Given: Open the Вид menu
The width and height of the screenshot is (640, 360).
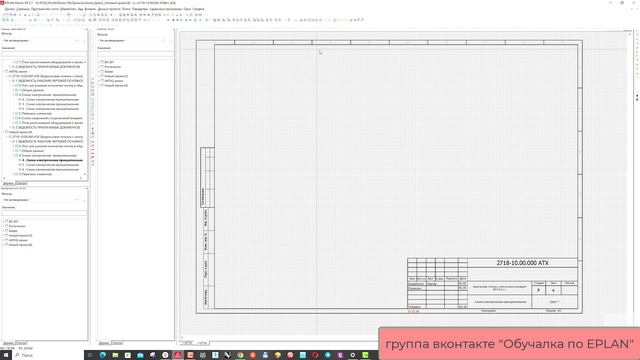Looking at the screenshot, I should pyautogui.click(x=80, y=9).
